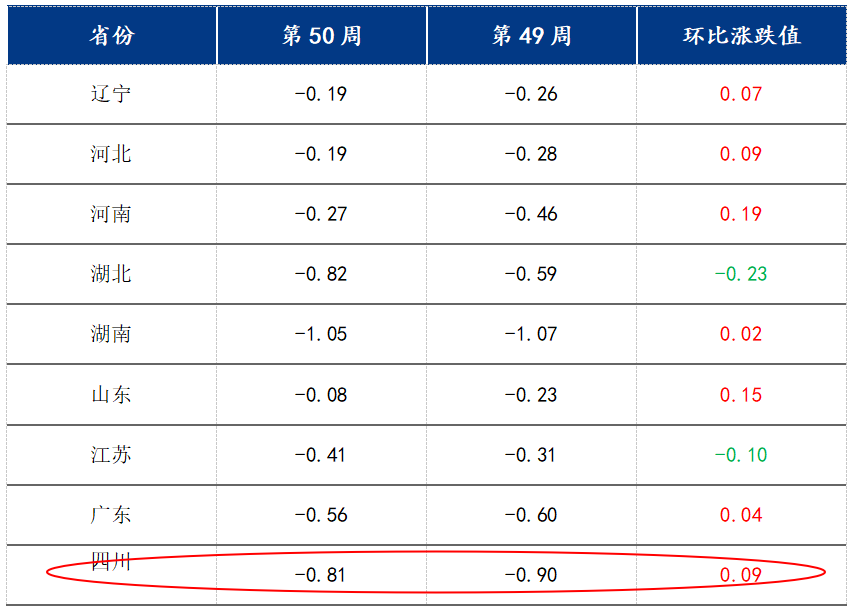
Task: Select the 湖北 row label
Action: click(x=111, y=274)
